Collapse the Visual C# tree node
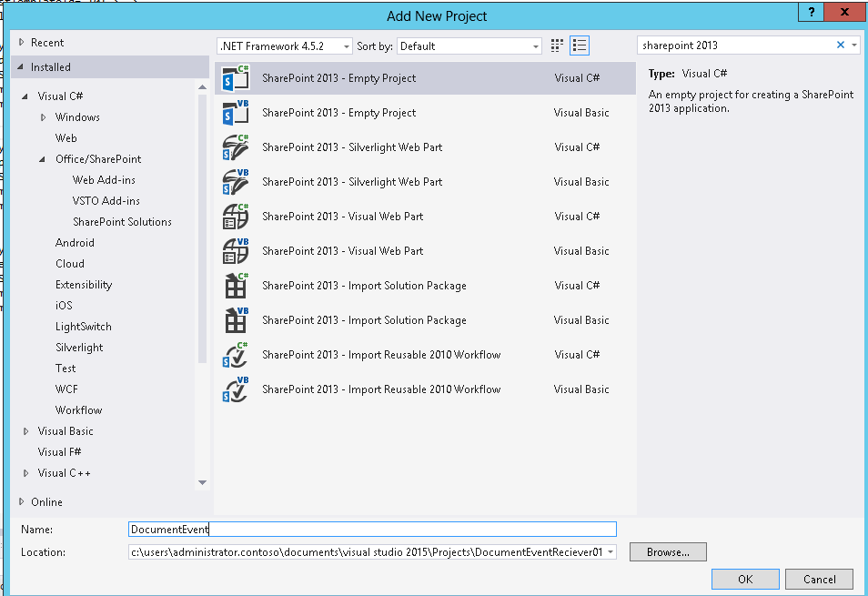 25,96
